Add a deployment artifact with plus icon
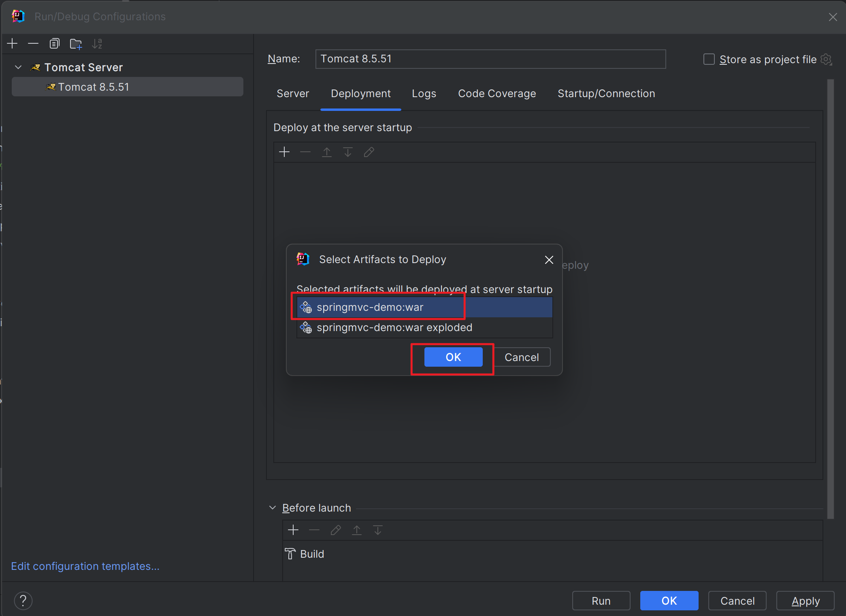The height and width of the screenshot is (616, 846). click(x=285, y=152)
